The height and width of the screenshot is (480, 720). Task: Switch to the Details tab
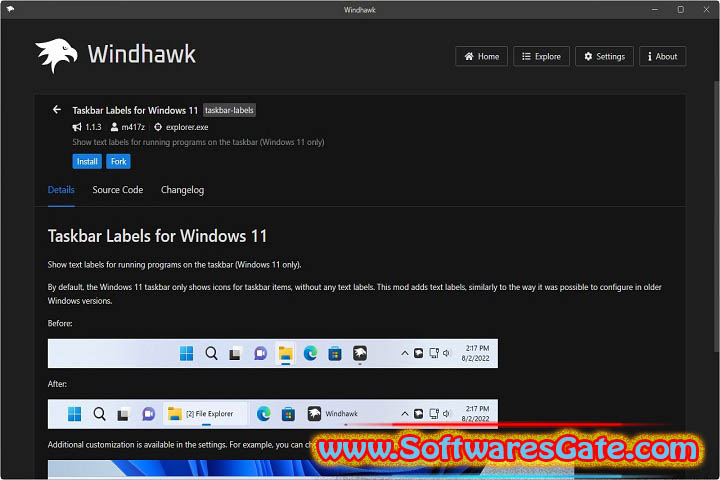(x=61, y=190)
